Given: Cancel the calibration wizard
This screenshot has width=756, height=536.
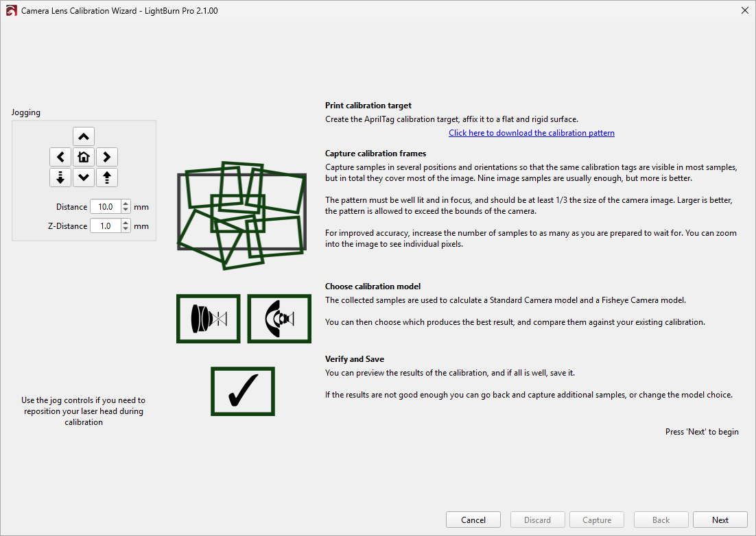Looking at the screenshot, I should coord(473,520).
